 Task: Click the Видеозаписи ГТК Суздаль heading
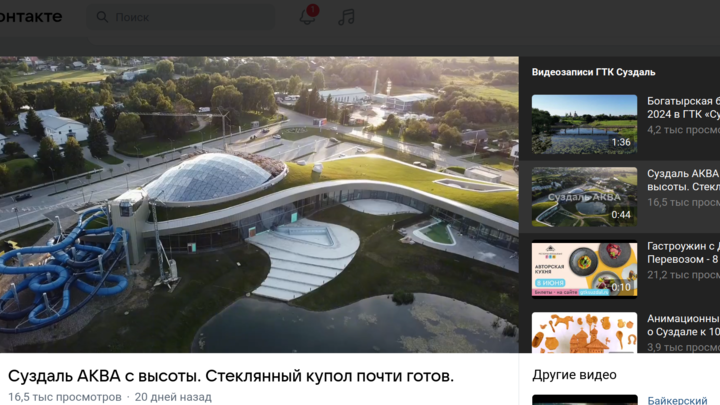tap(593, 72)
